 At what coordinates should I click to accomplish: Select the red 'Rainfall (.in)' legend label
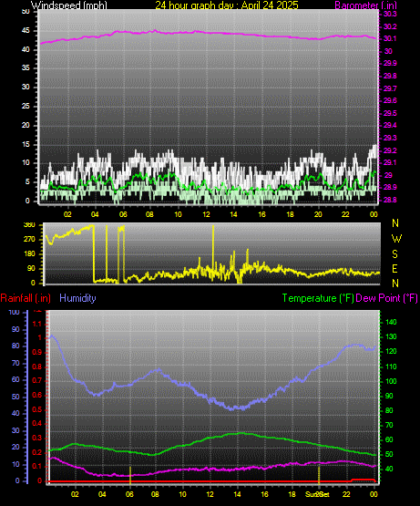26,298
